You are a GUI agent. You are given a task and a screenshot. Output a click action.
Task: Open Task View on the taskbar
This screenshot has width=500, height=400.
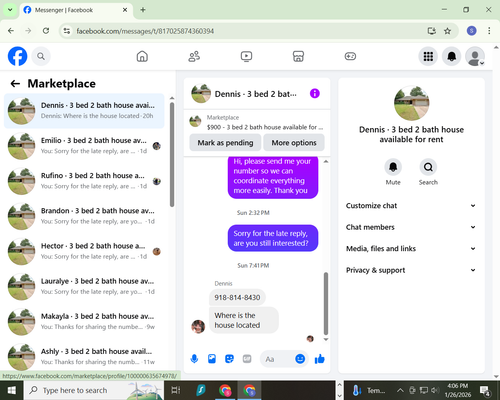tap(176, 390)
